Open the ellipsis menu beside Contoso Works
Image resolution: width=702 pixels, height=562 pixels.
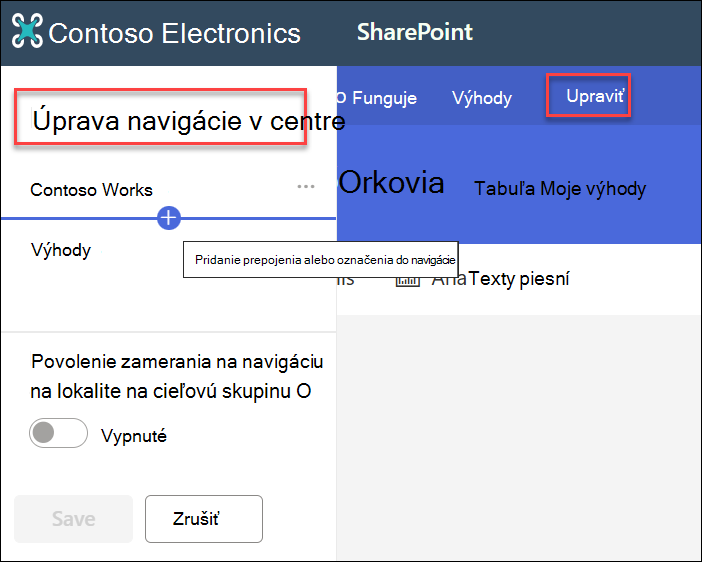(306, 186)
